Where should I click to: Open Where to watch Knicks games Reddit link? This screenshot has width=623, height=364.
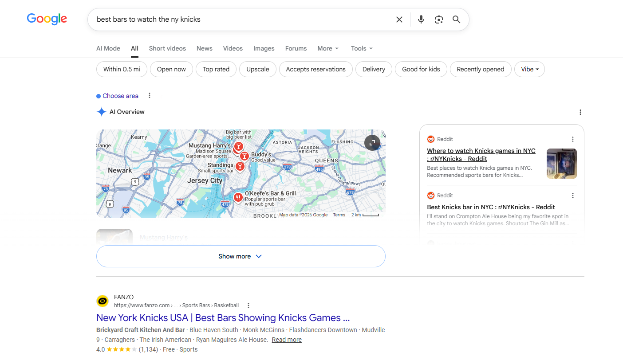[481, 155]
